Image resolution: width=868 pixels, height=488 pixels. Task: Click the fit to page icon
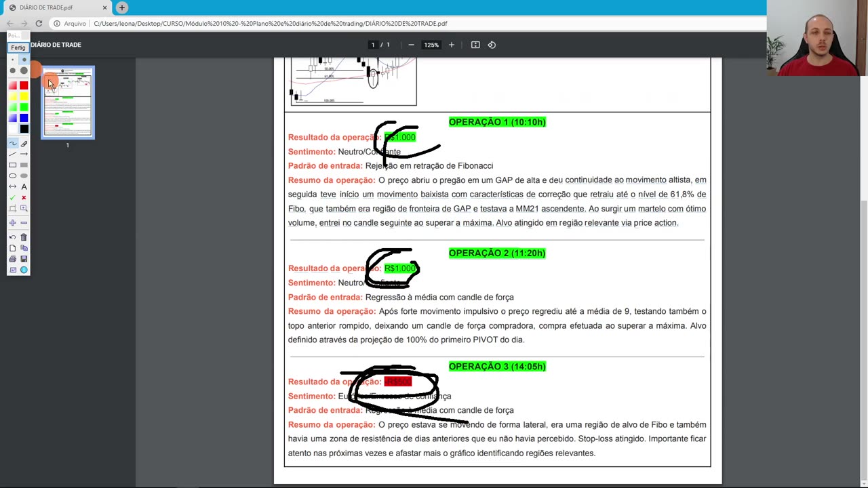coord(475,45)
